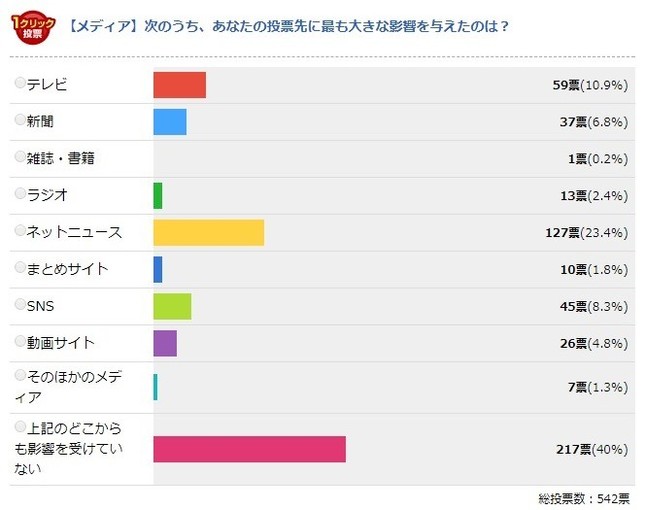Click the poll question heading text
The width and height of the screenshot is (645, 510).
(x=289, y=27)
